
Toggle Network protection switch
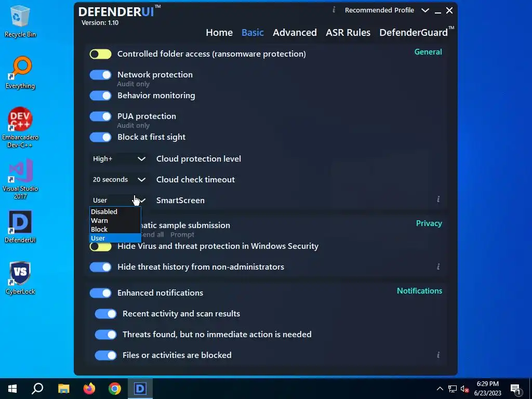100,75
